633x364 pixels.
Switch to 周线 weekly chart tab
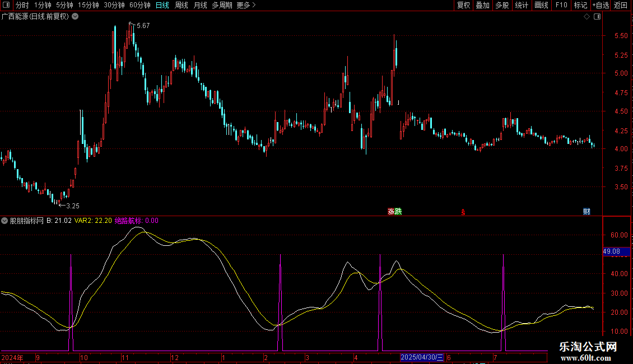click(181, 6)
